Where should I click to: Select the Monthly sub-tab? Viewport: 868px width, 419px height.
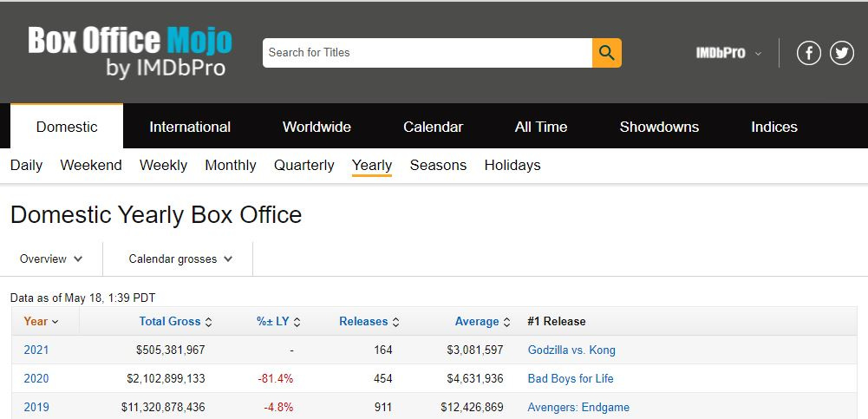(231, 165)
